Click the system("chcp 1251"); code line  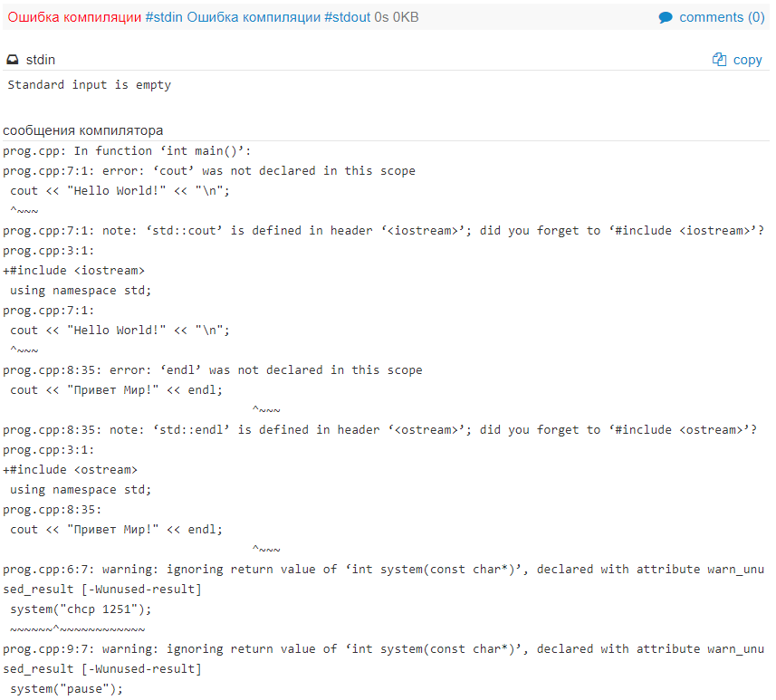pos(81,609)
